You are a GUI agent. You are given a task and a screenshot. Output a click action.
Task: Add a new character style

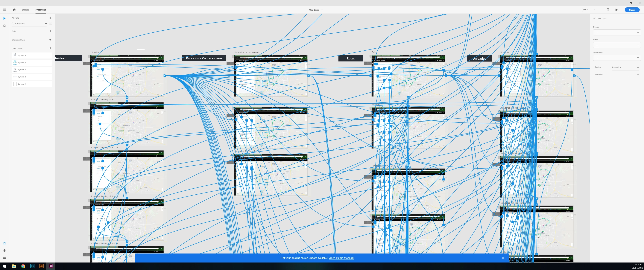click(50, 40)
